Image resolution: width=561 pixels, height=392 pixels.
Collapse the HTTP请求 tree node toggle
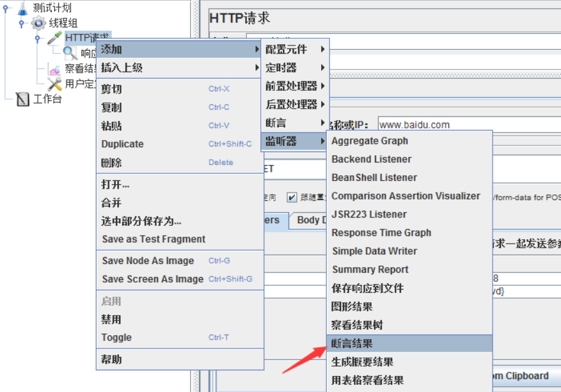[x=37, y=38]
